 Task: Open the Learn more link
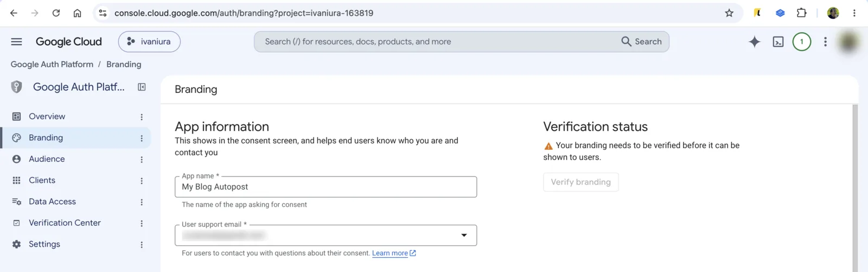click(394, 253)
